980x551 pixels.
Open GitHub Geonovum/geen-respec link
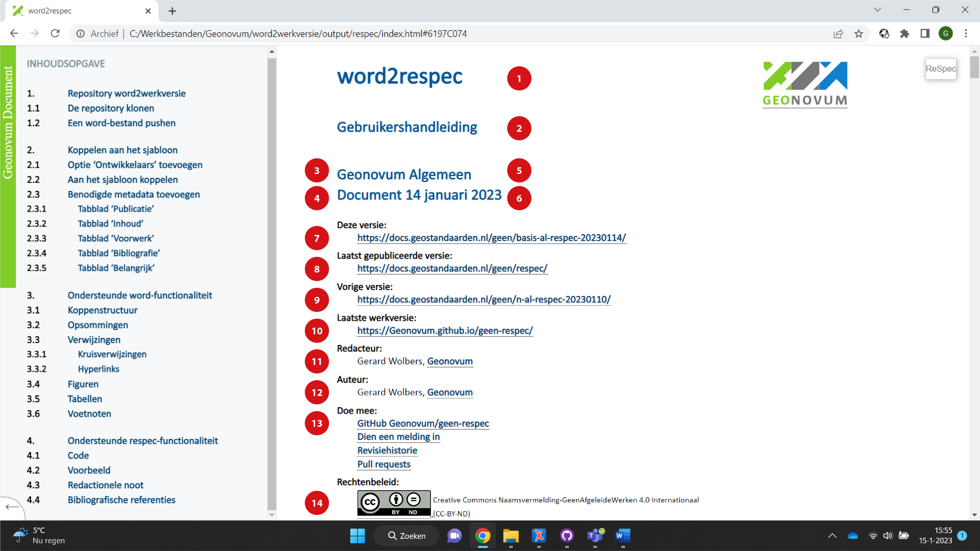pos(423,424)
